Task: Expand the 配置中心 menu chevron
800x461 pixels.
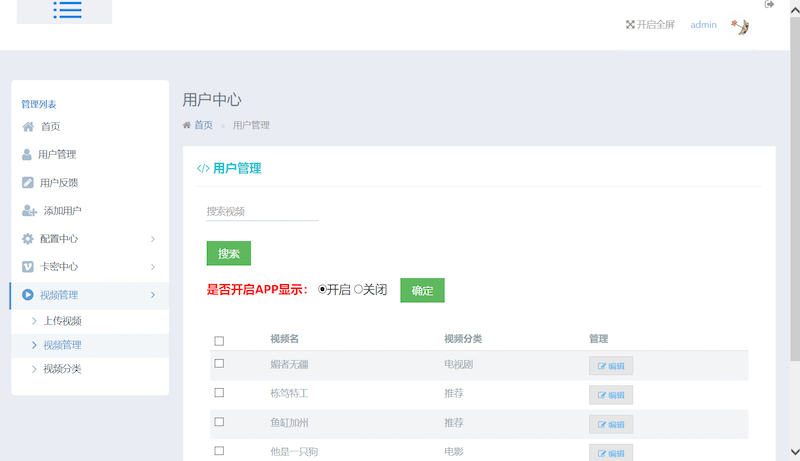Action: (152, 239)
